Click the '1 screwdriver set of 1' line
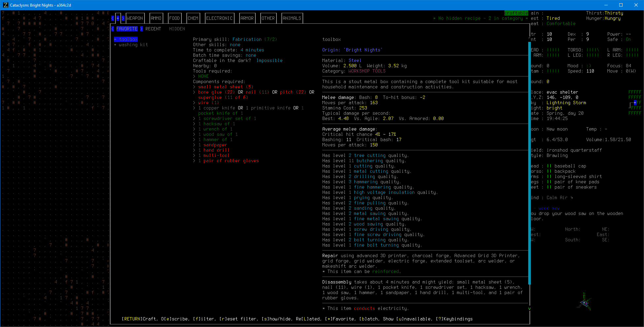644x327 pixels. pyautogui.click(x=227, y=118)
